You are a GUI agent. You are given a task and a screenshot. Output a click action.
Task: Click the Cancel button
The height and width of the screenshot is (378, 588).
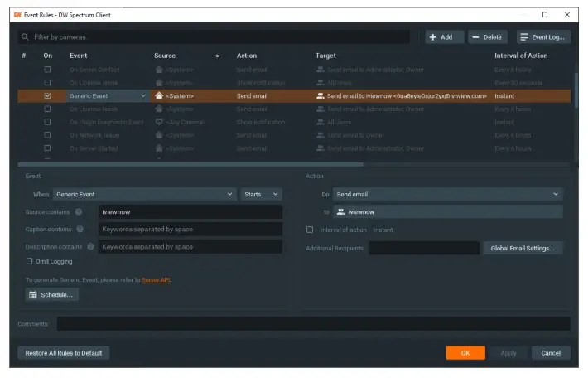(x=551, y=353)
